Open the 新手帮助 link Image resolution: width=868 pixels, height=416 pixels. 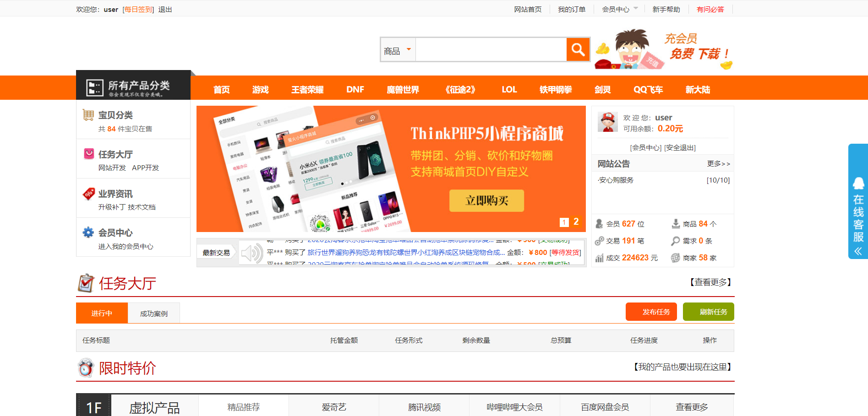click(x=666, y=10)
